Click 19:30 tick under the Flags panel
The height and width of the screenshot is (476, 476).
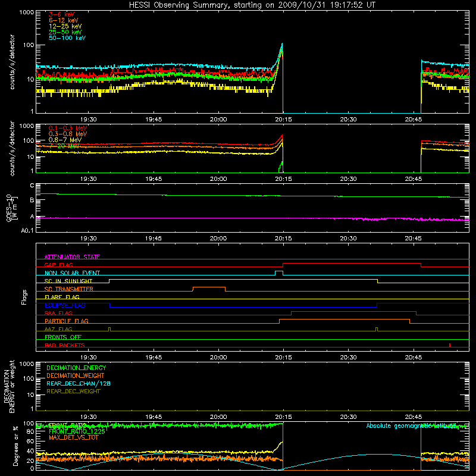tap(88, 358)
